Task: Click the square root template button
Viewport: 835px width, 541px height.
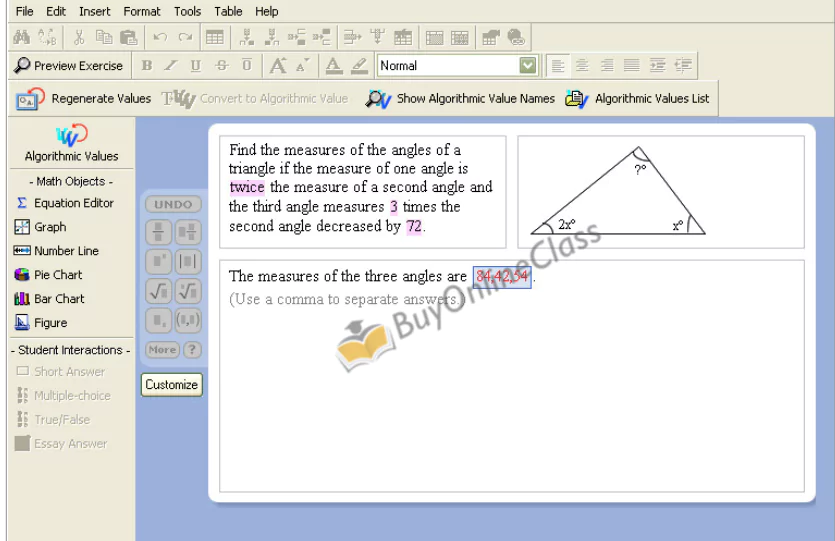Action: 159,291
